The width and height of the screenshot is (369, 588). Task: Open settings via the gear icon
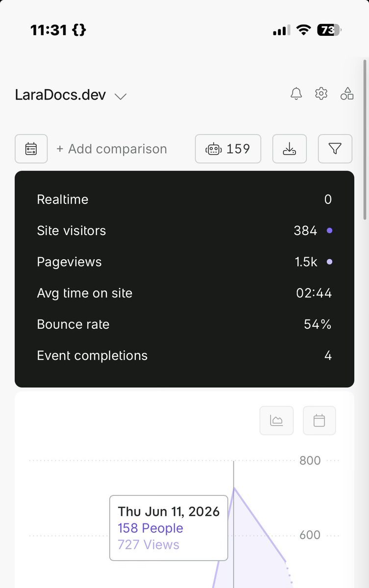[x=321, y=94]
